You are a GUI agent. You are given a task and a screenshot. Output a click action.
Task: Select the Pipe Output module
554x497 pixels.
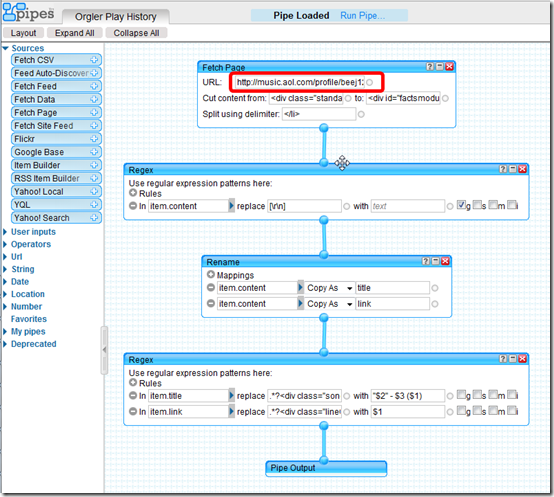326,468
